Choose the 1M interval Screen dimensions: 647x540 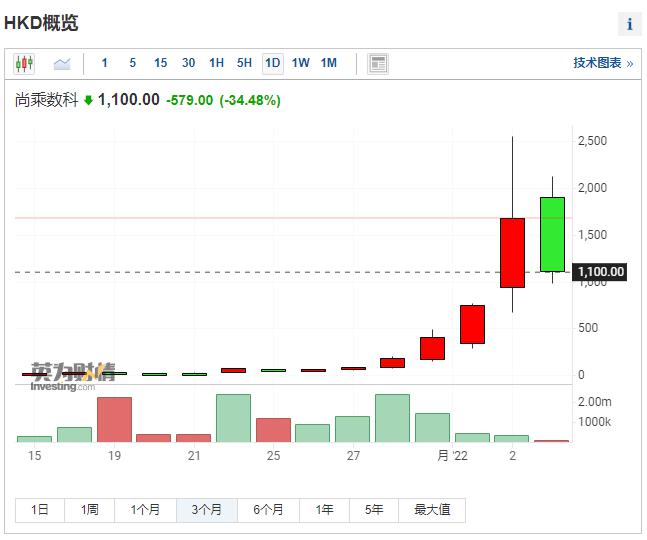[x=328, y=63]
